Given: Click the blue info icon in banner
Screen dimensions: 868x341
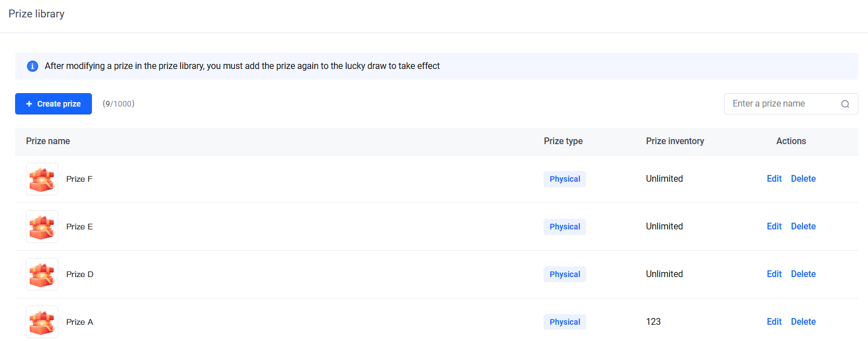Looking at the screenshot, I should point(33,66).
